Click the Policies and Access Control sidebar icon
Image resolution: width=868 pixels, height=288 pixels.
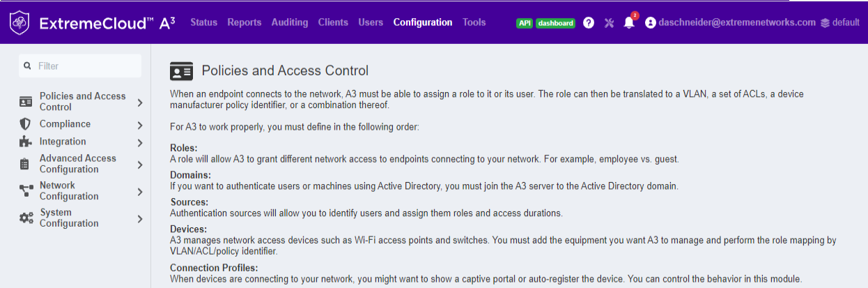tap(26, 102)
